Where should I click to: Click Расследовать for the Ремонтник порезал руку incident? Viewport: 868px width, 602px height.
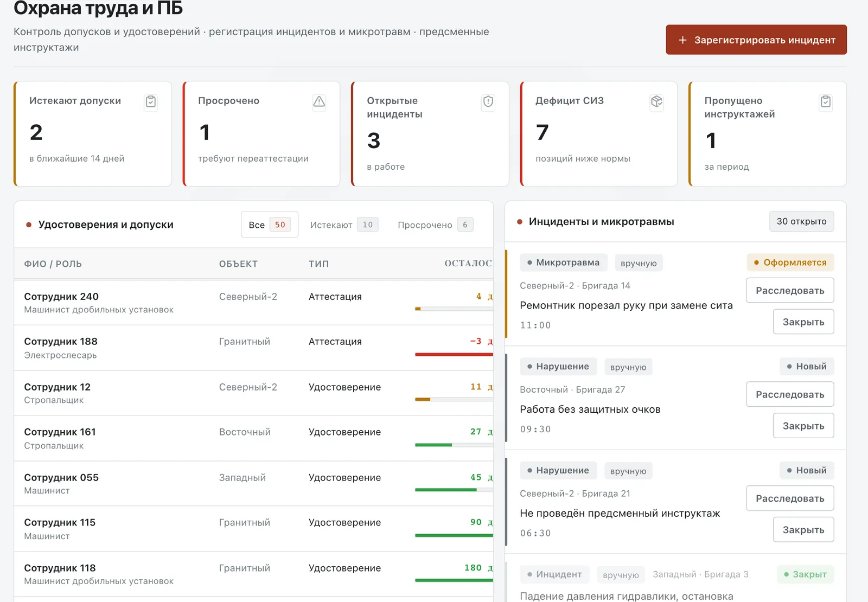click(790, 291)
